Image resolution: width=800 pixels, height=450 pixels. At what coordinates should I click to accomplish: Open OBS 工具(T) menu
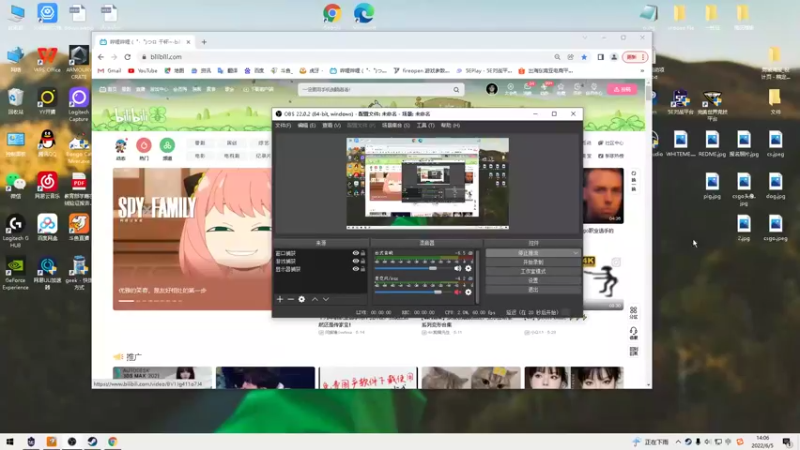point(426,126)
